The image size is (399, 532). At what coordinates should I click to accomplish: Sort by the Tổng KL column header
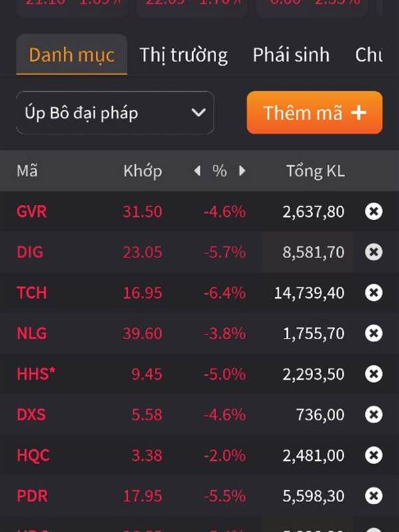(315, 171)
